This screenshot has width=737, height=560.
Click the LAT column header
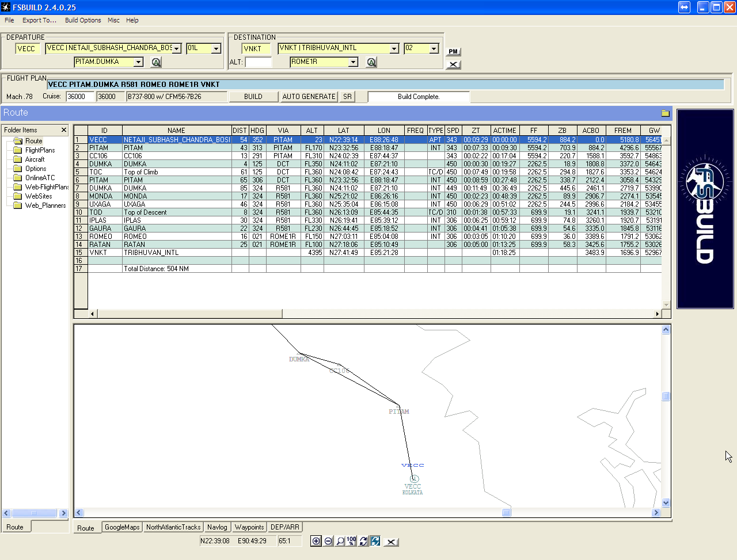click(x=344, y=131)
